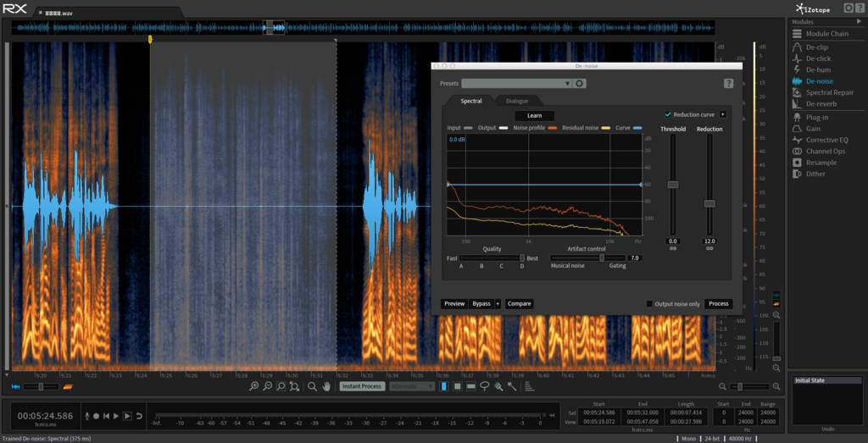Click the Compare button
The width and height of the screenshot is (868, 443).
(x=520, y=303)
